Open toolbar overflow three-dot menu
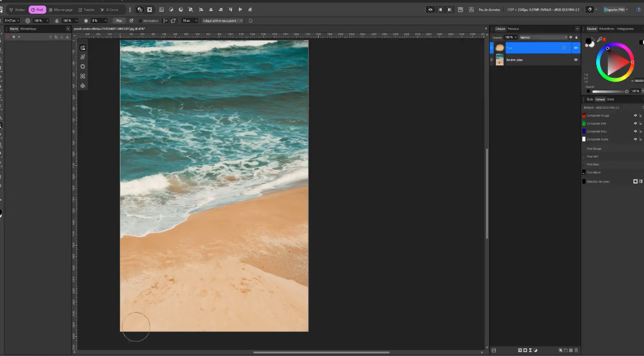644x356 pixels. [x=130, y=9]
